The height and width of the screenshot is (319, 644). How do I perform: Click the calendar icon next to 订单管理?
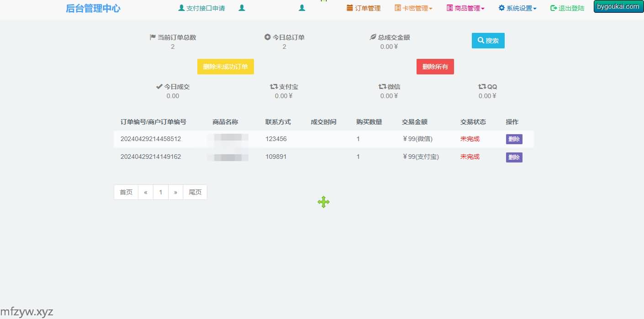[x=350, y=8]
